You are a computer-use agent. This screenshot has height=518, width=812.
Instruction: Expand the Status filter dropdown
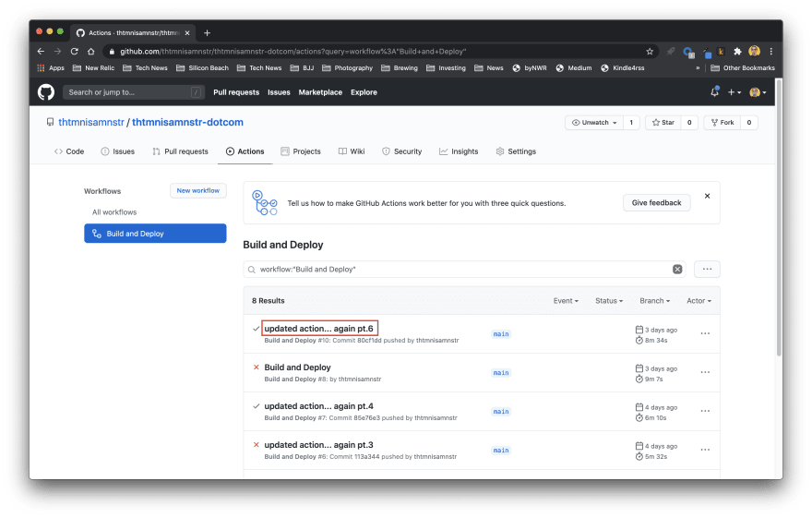click(x=608, y=301)
